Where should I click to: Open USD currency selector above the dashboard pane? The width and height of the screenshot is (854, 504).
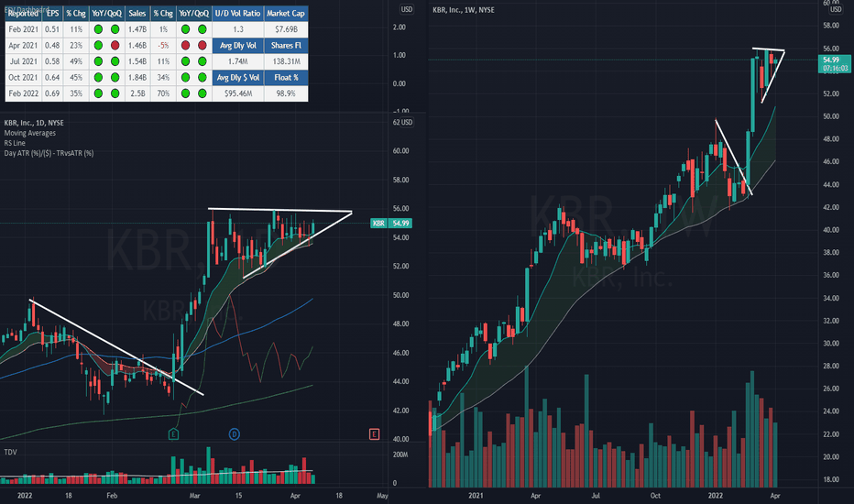pos(406,9)
